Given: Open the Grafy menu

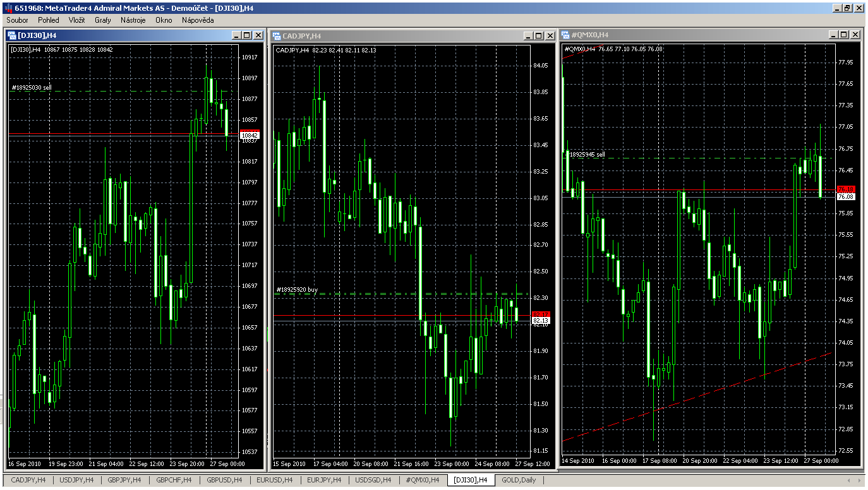Looking at the screenshot, I should point(103,20).
